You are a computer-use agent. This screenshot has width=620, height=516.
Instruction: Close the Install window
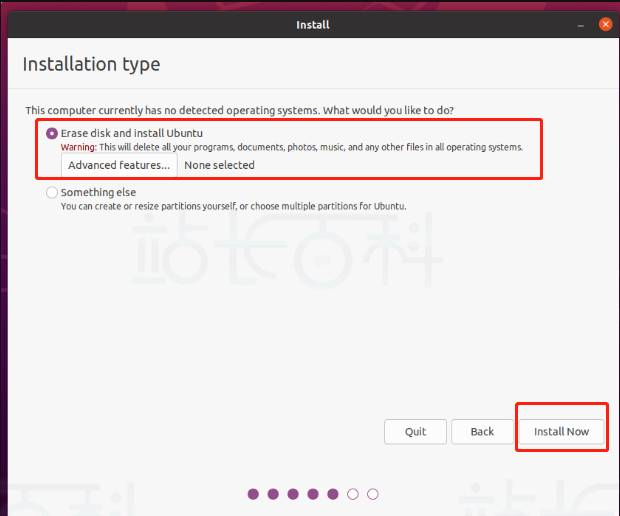click(605, 25)
